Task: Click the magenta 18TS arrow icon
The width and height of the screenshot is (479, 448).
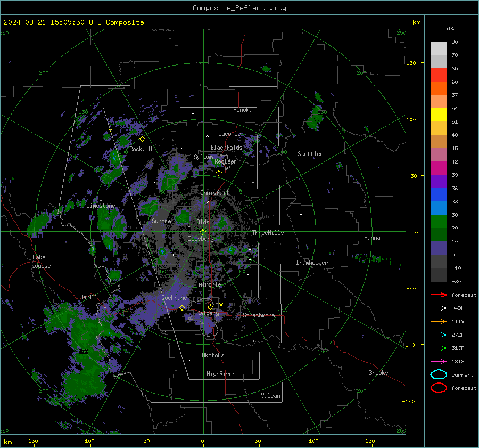Action: [x=439, y=362]
